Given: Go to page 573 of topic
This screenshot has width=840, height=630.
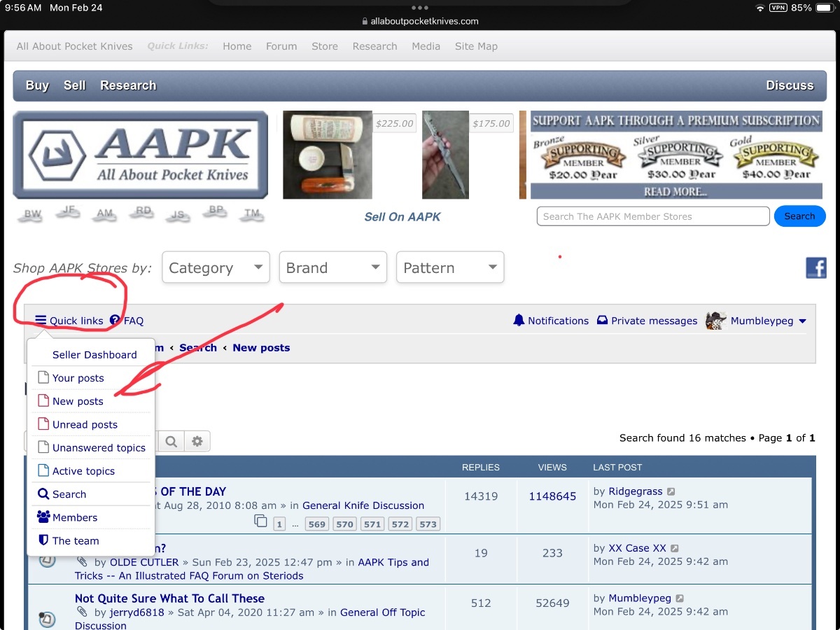Looking at the screenshot, I should [x=428, y=524].
